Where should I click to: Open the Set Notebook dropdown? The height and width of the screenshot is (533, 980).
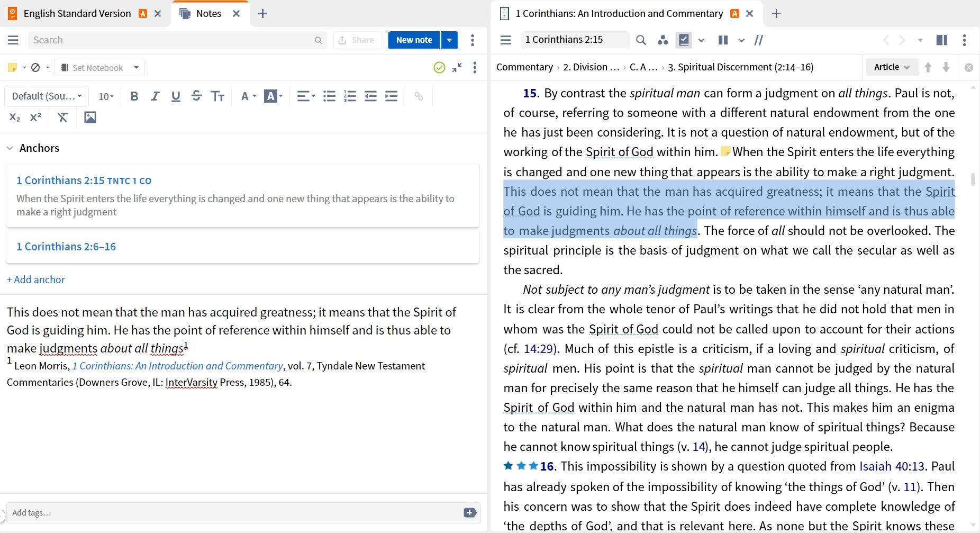[x=99, y=68]
